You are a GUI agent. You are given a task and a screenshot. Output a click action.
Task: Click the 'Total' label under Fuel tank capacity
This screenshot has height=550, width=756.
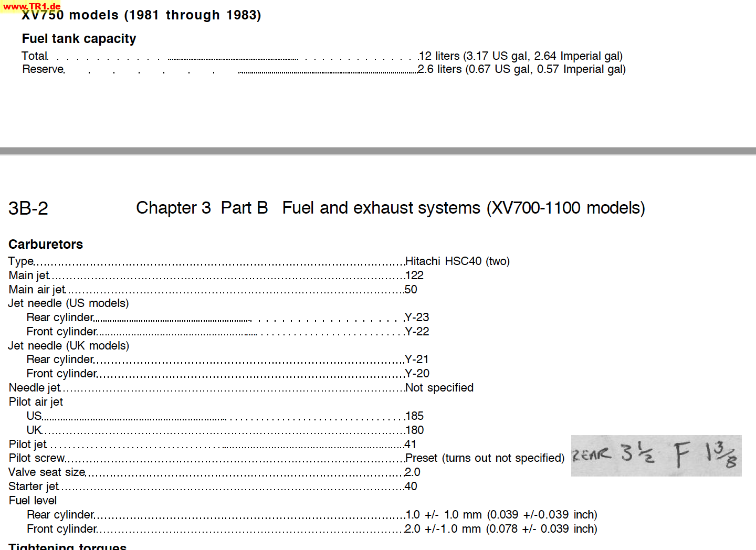click(35, 56)
